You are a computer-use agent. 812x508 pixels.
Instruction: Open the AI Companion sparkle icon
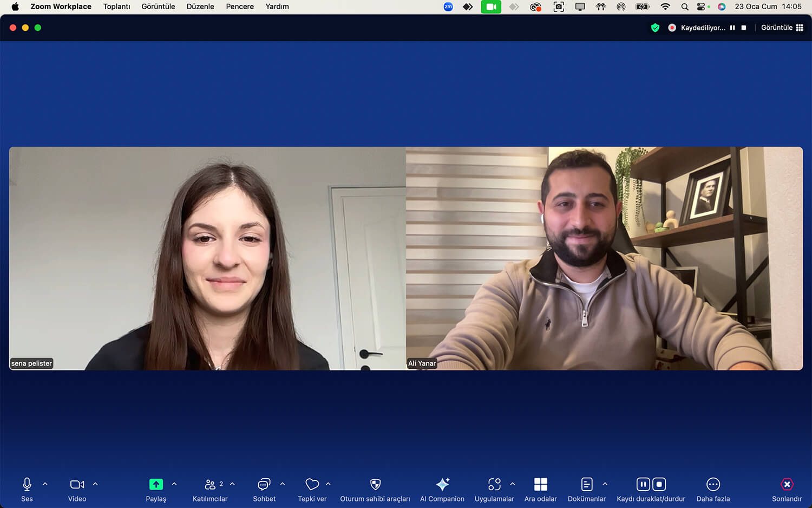click(442, 484)
